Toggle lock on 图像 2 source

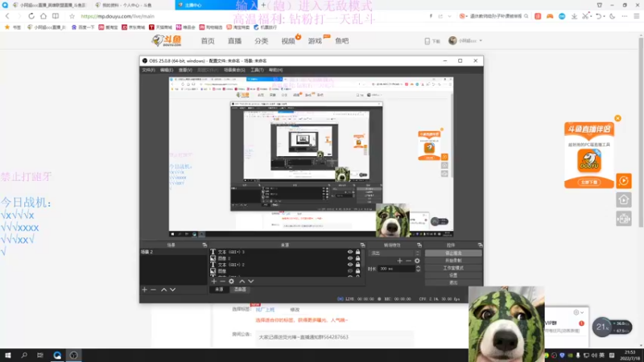tap(357, 258)
